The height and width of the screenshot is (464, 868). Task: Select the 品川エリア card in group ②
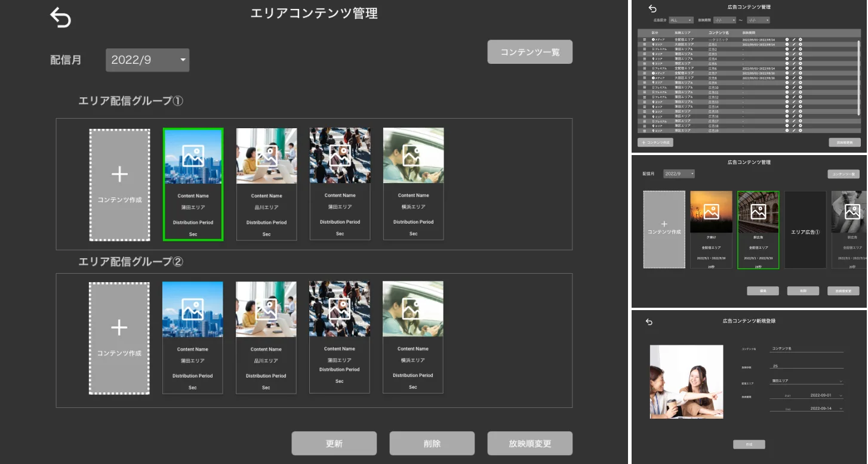point(266,338)
